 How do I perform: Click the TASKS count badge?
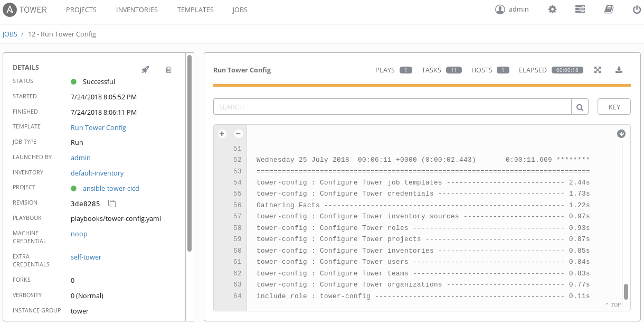(454, 70)
